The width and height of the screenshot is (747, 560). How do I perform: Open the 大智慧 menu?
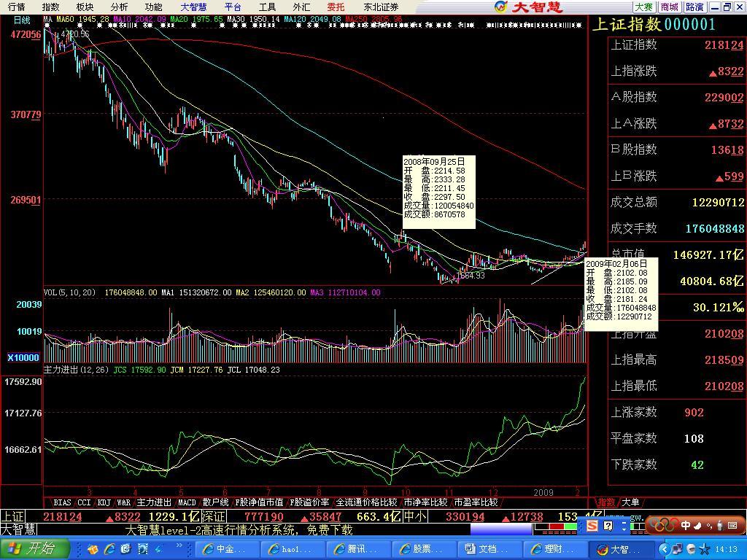tap(193, 7)
